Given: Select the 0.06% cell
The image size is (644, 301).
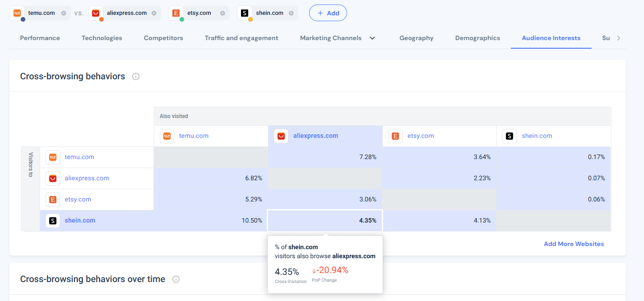Looking at the screenshot, I should tap(554, 200).
